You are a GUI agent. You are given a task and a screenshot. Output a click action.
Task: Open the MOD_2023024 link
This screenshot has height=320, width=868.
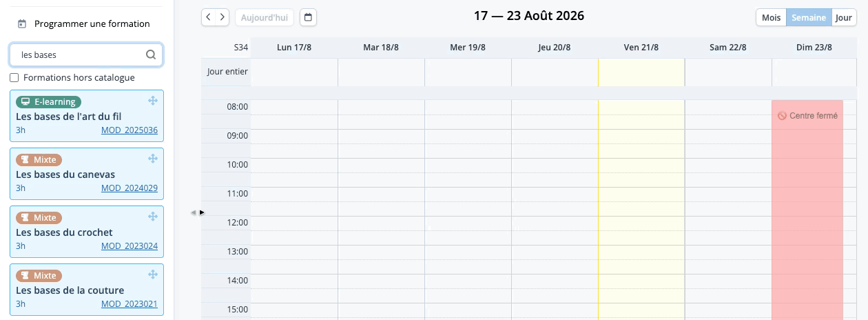click(130, 246)
